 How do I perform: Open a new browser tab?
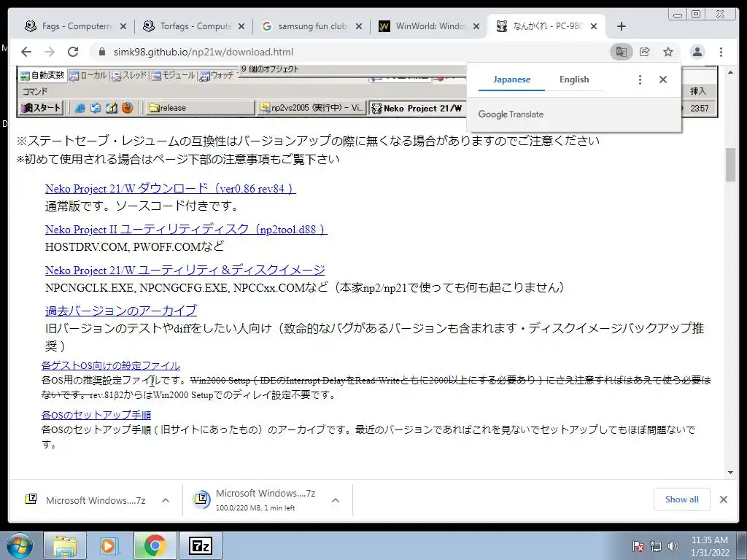622,26
